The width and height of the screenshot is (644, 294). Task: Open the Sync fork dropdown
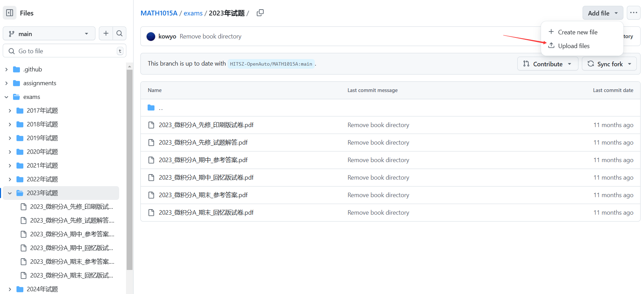coord(609,64)
